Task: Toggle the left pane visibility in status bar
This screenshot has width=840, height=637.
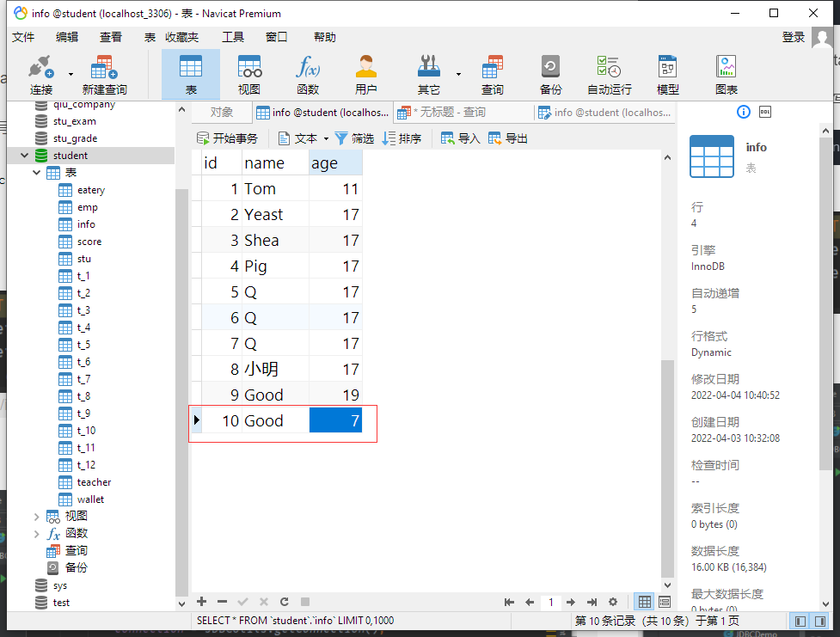Action: tap(800, 621)
